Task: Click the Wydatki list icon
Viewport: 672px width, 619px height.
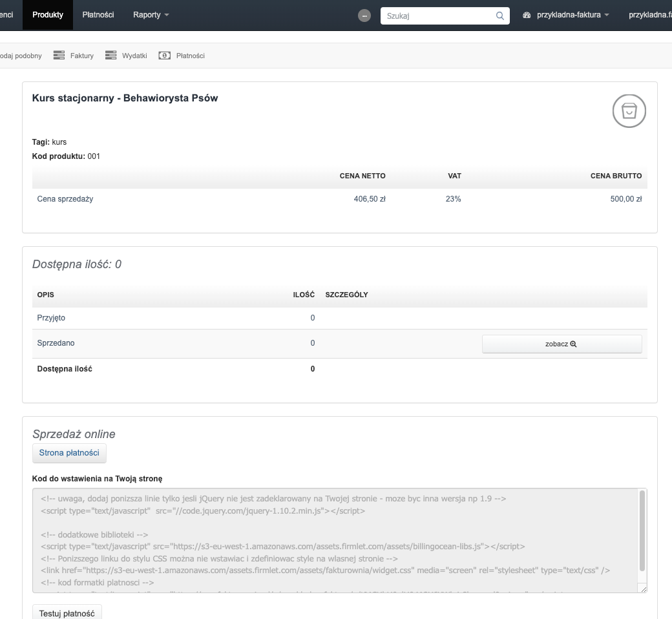Action: tap(111, 56)
